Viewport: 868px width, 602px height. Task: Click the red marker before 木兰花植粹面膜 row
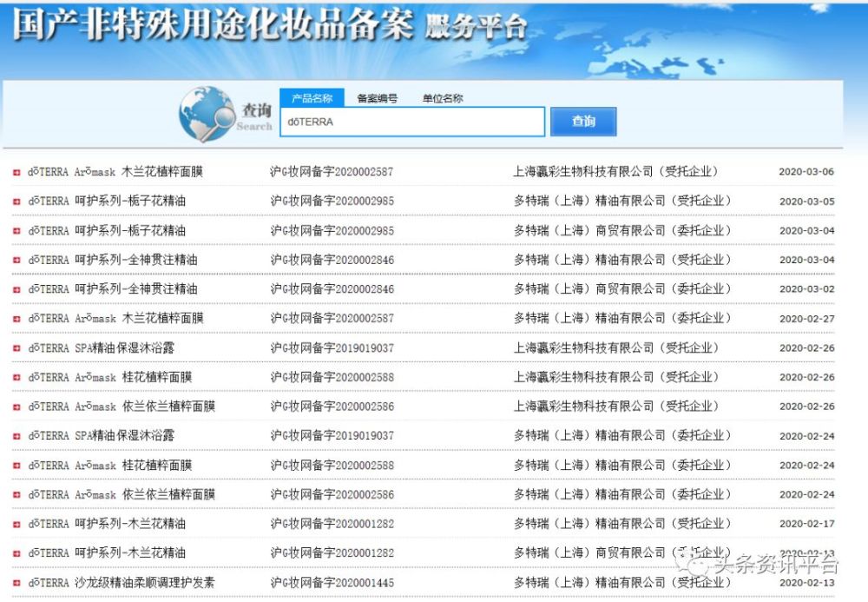[x=16, y=172]
